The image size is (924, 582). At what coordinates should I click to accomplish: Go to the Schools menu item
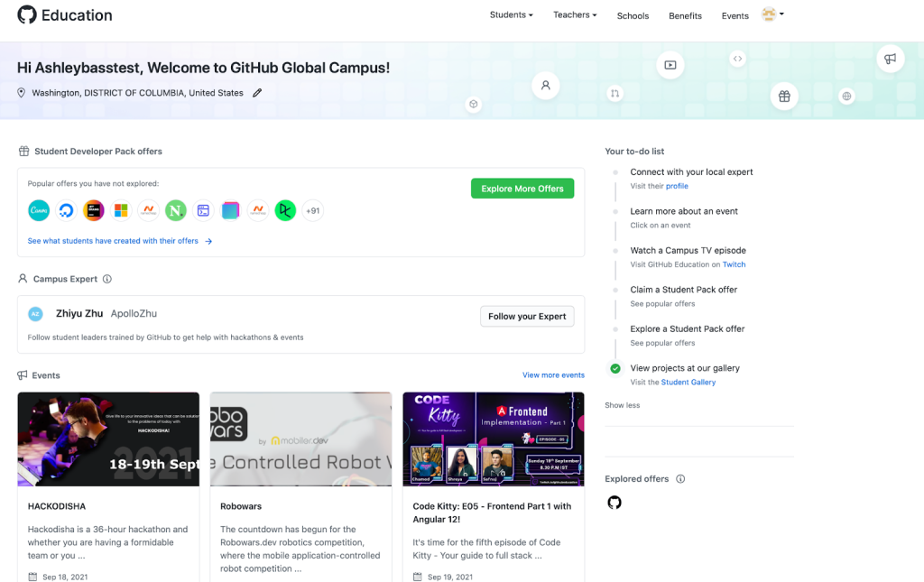click(x=633, y=16)
